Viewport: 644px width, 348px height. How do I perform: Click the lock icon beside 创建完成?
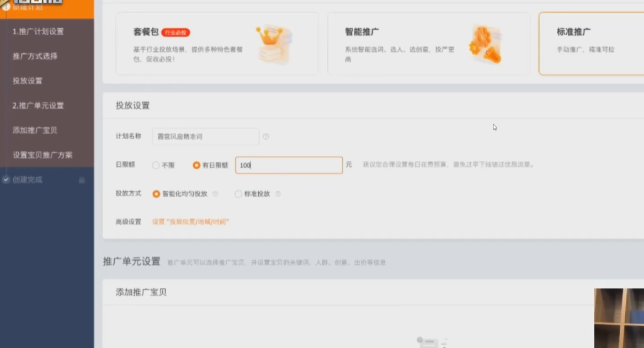click(82, 180)
